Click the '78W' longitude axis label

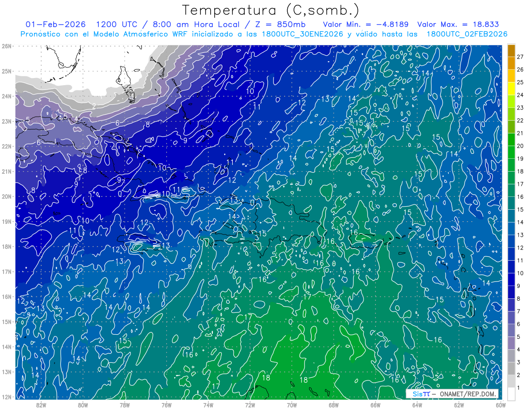click(125, 405)
